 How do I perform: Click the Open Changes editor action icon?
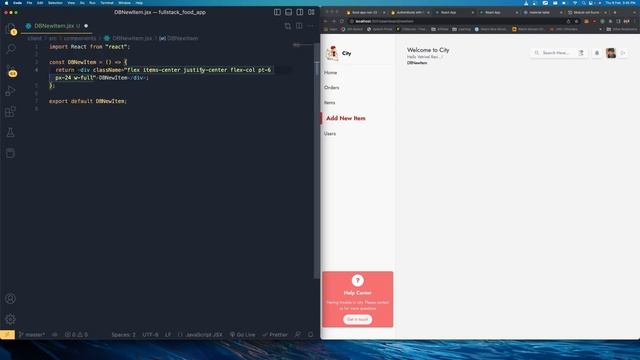(288, 26)
